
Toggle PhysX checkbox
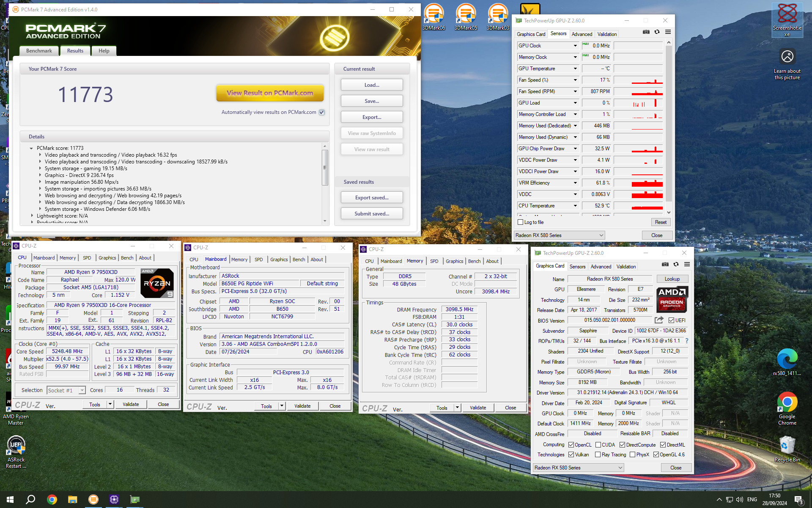[632, 454]
